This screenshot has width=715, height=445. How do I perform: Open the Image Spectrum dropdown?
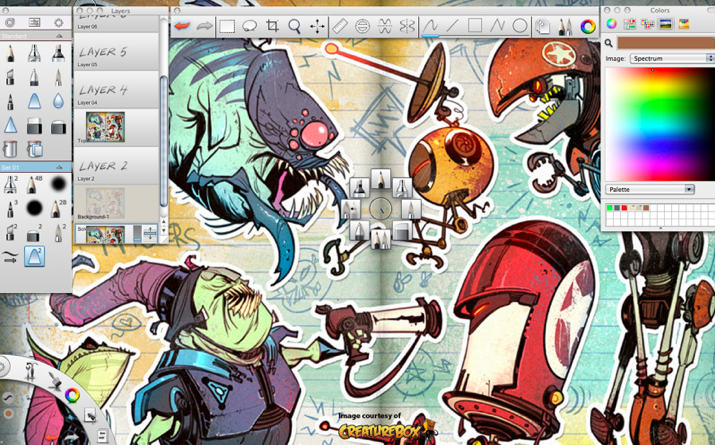pos(672,58)
